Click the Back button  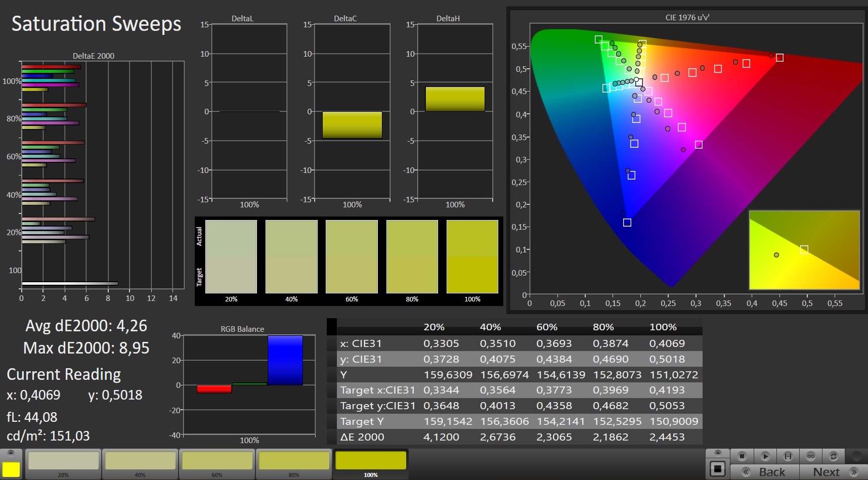tap(765, 472)
